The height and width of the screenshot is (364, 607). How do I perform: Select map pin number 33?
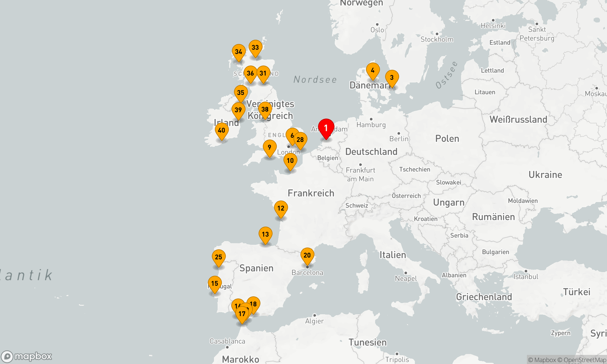pyautogui.click(x=255, y=48)
